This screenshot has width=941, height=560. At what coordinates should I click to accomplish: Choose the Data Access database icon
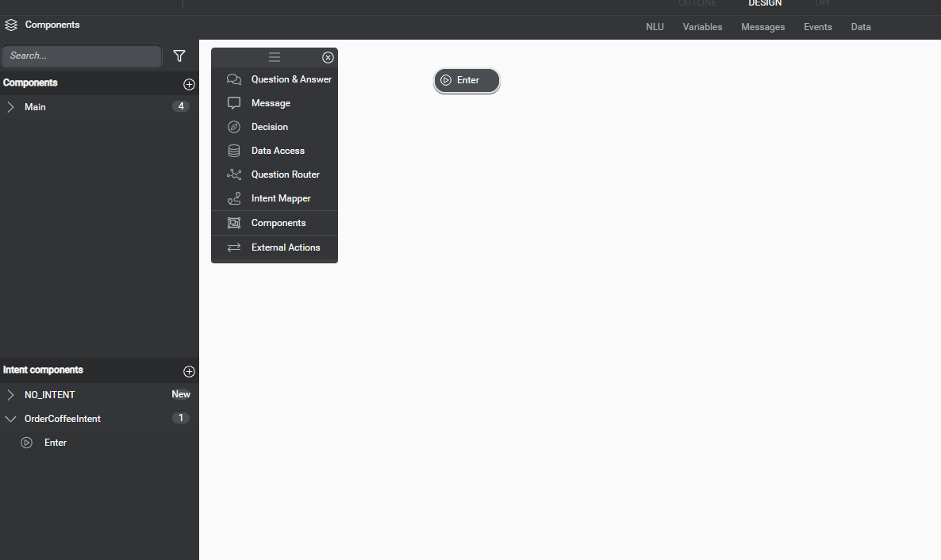pos(234,151)
